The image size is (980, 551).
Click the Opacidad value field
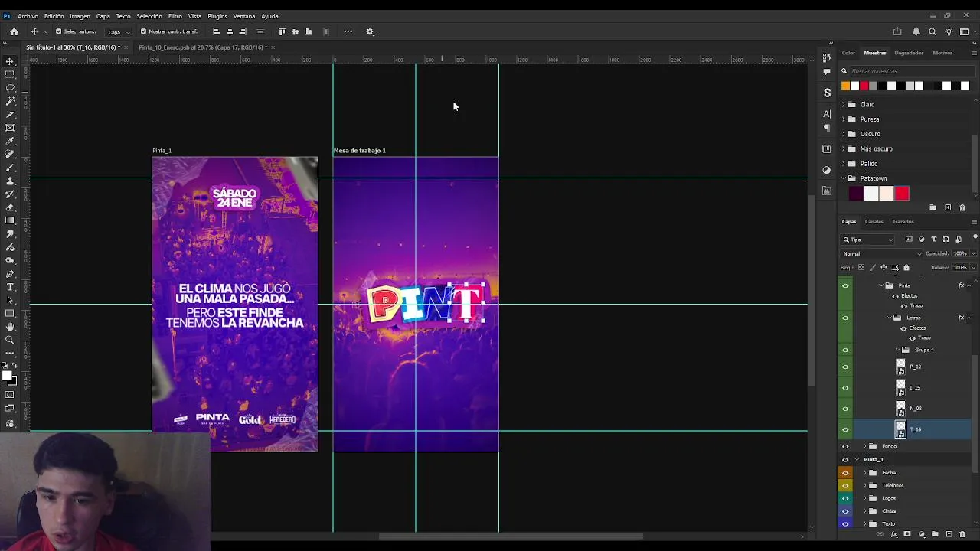click(x=959, y=253)
